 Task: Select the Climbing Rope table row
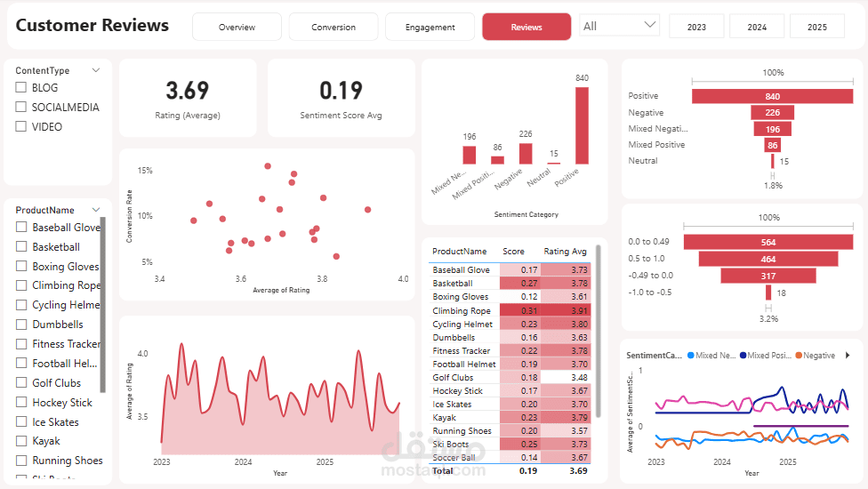coord(510,310)
